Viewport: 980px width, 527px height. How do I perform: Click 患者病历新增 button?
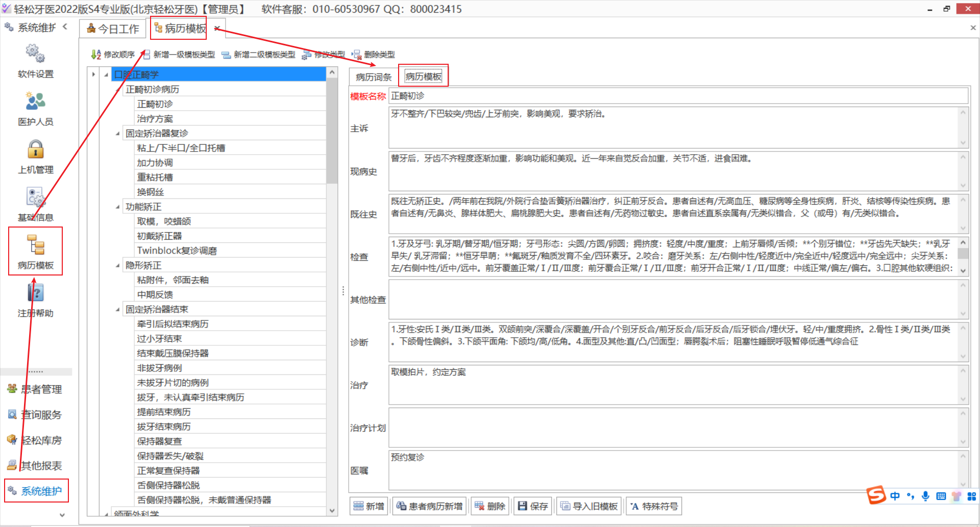tap(429, 506)
